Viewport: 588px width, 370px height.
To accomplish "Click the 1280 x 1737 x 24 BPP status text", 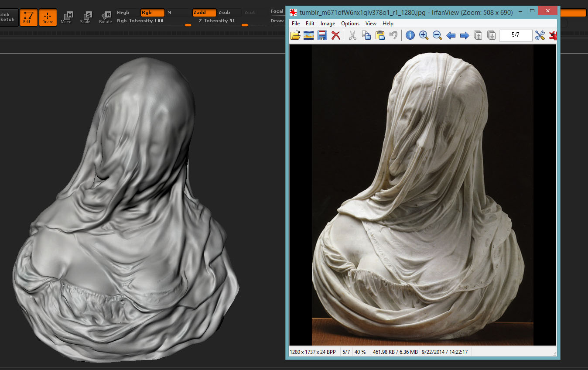I will [313, 352].
